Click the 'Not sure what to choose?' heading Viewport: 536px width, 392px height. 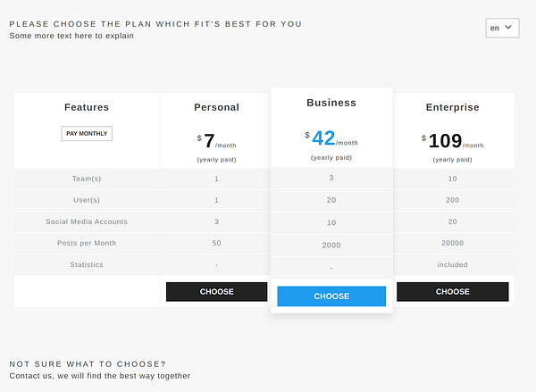[x=88, y=363]
